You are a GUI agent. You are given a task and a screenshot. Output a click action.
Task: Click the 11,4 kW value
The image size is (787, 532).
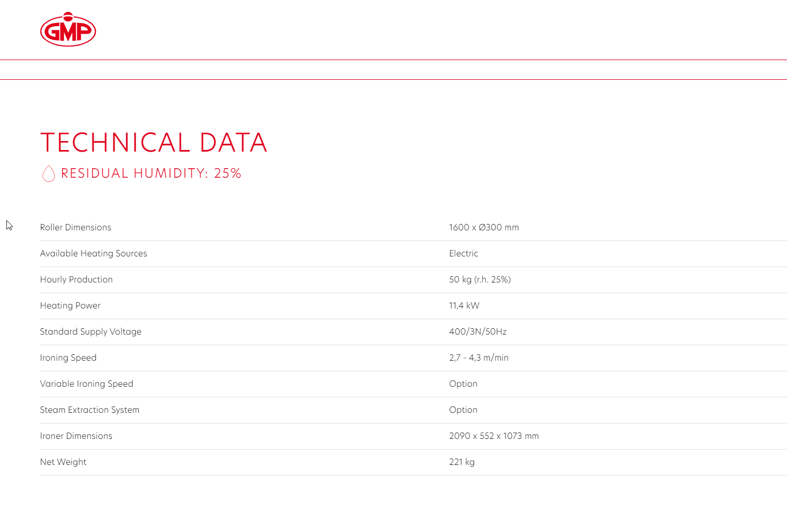[464, 305]
